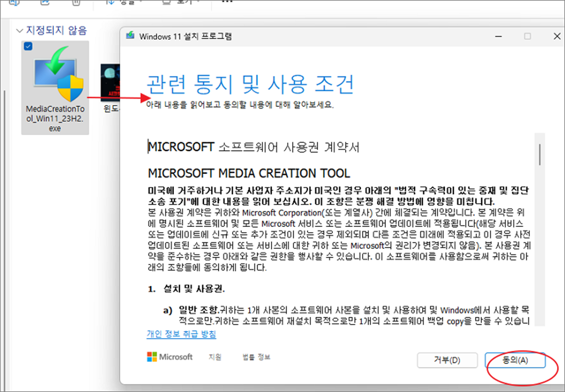Close the Windows 11 설치 프로그램 dialog
The image size is (565, 392).
[557, 37]
